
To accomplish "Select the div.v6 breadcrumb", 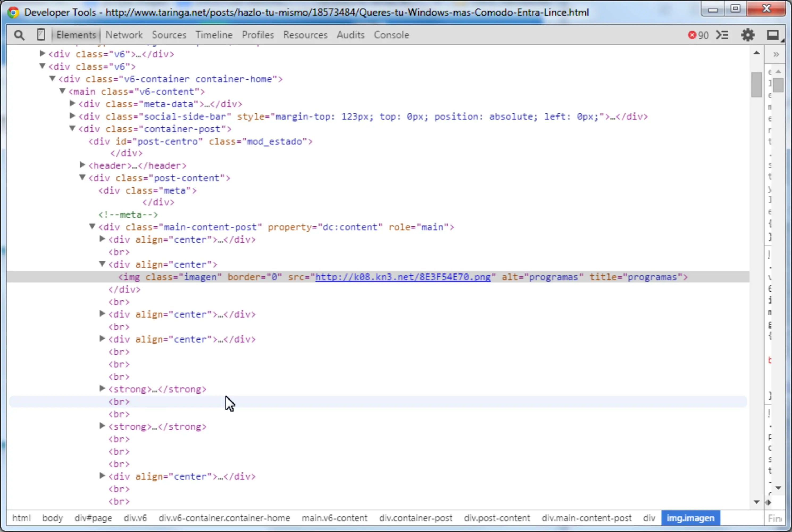I will 135,518.
